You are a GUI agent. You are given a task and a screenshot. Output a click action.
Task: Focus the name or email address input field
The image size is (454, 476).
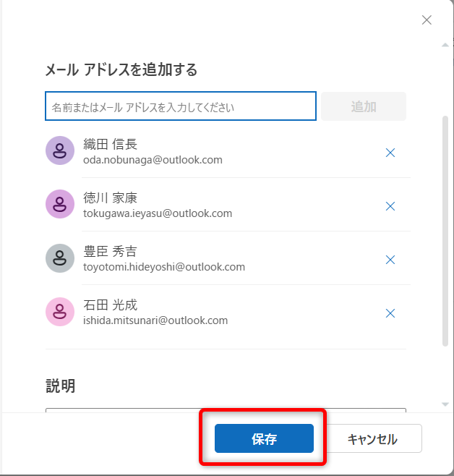(181, 106)
